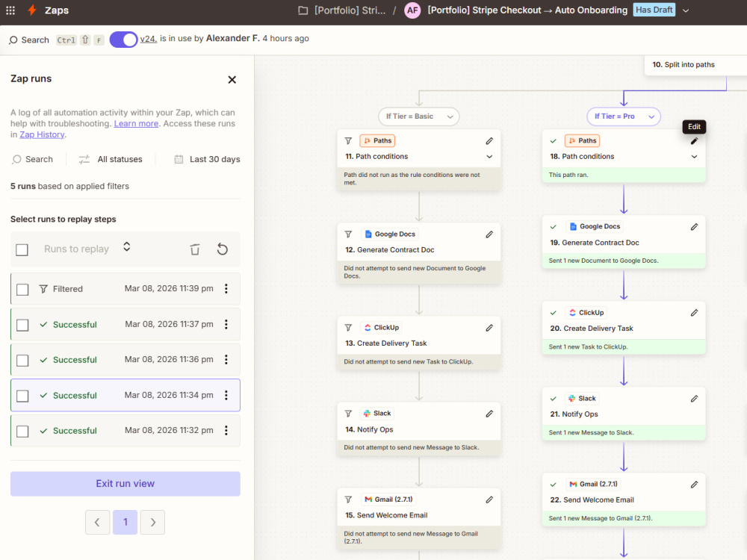Click 'This path ran.' status on step 18

click(x=568, y=175)
